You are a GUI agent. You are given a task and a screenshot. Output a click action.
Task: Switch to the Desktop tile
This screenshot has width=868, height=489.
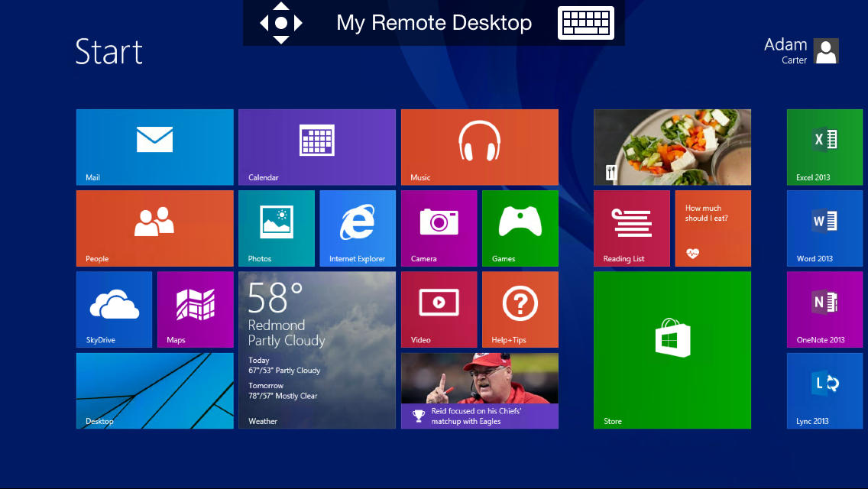(x=154, y=390)
